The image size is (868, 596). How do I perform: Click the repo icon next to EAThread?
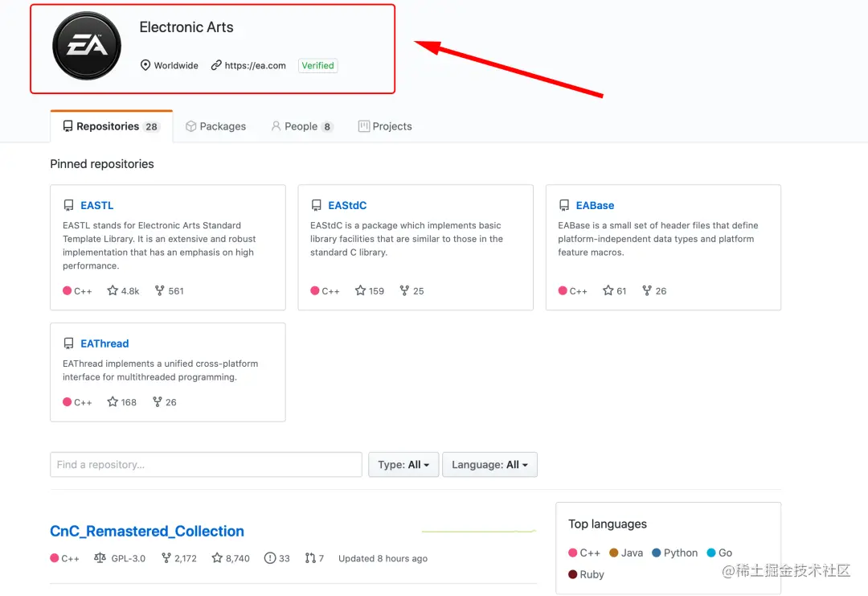(x=68, y=343)
